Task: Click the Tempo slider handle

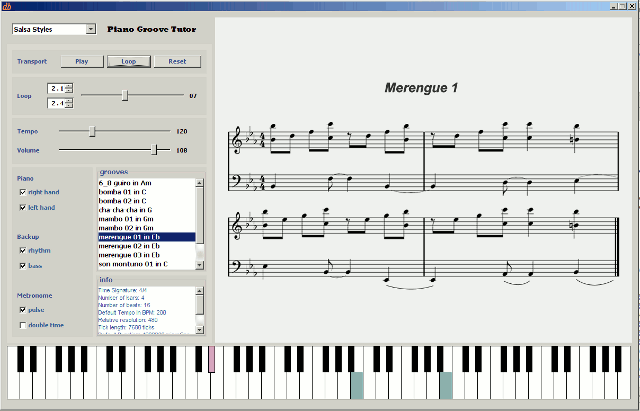Action: pyautogui.click(x=92, y=131)
